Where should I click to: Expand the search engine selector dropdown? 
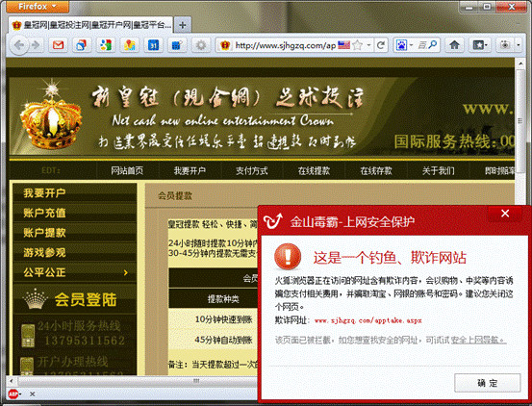point(404,45)
